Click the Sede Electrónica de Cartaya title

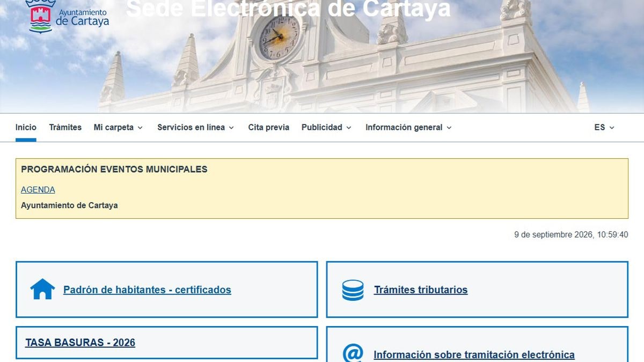(288, 9)
